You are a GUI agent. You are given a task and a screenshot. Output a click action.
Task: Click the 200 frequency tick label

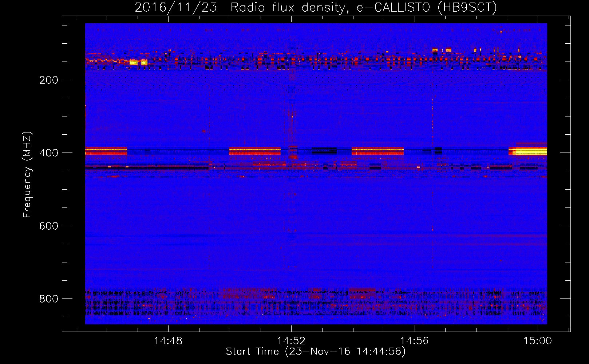pyautogui.click(x=49, y=80)
